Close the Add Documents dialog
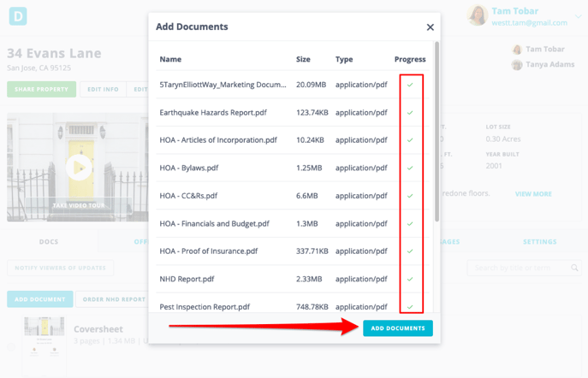This screenshot has height=378, width=588. 431,27
